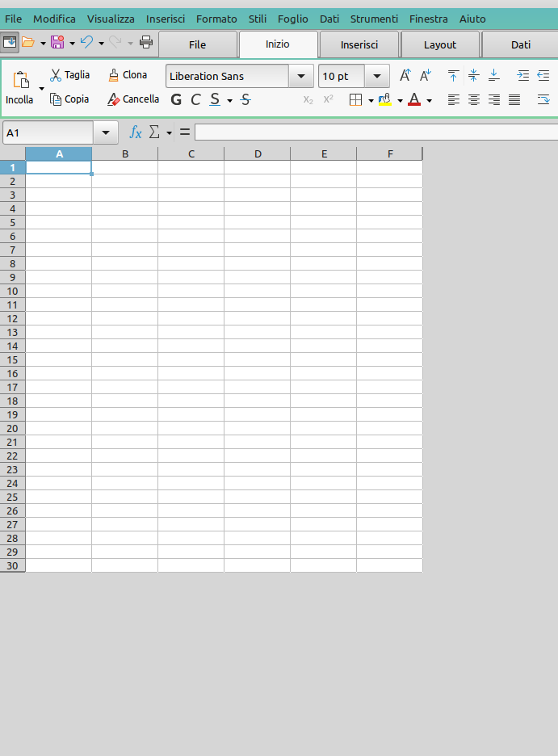Expand the Liberation Sans font name dropdown

301,76
